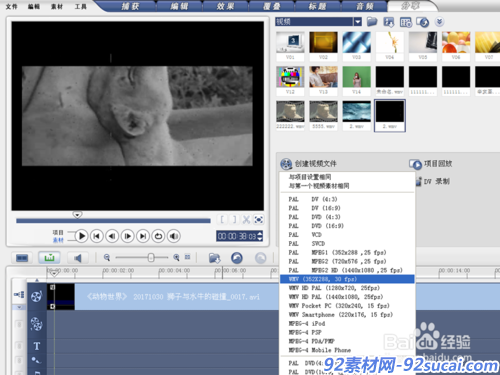Select the title track T icon
The height and width of the screenshot is (375, 500).
37,346
